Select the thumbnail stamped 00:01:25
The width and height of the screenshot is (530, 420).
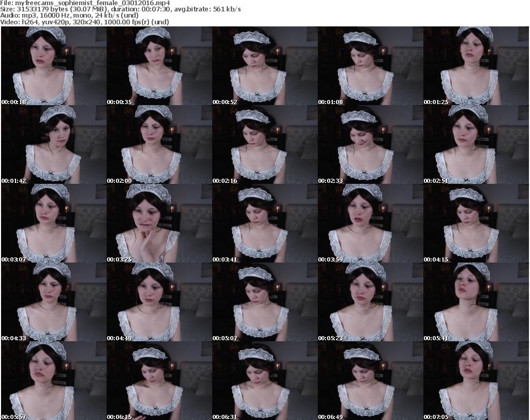(x=476, y=66)
